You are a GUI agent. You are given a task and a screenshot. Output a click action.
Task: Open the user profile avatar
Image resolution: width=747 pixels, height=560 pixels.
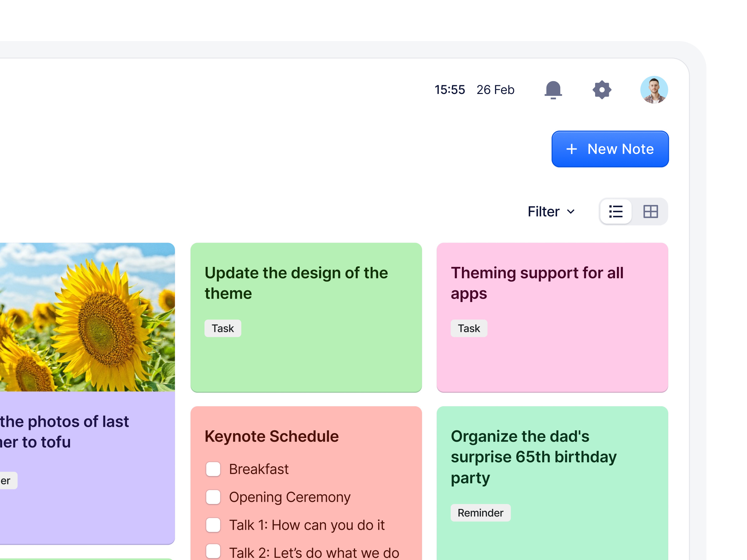coord(654,90)
